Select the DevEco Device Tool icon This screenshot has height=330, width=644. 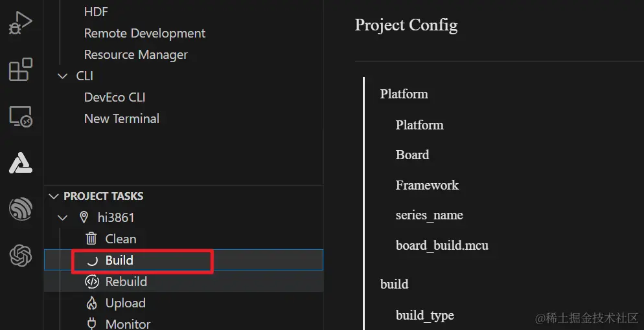tap(21, 163)
